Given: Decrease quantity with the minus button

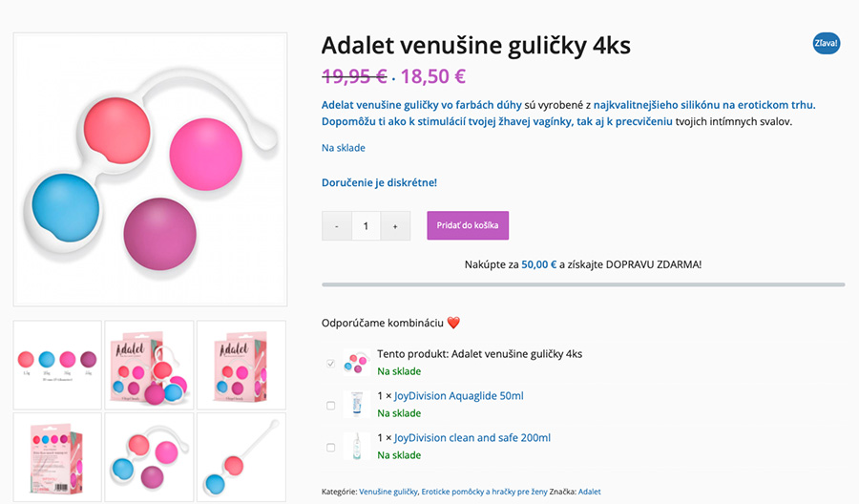Looking at the screenshot, I should click(336, 225).
